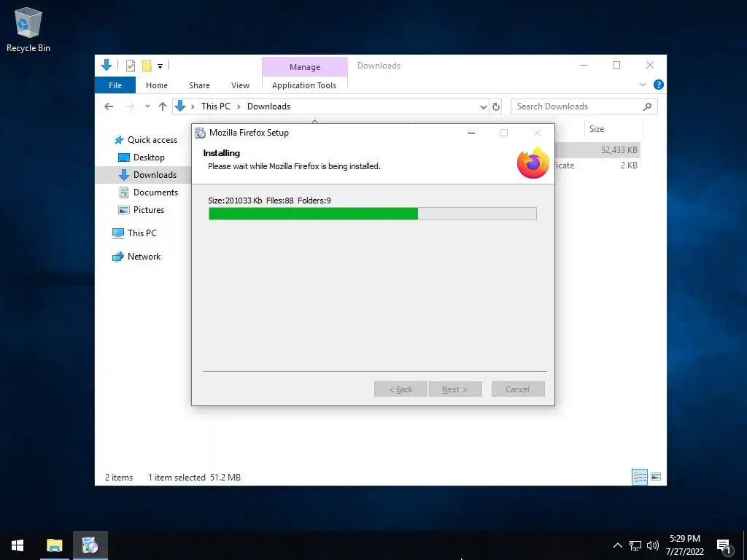Switch to the Home ribbon tab
The height and width of the screenshot is (560, 747).
157,85
